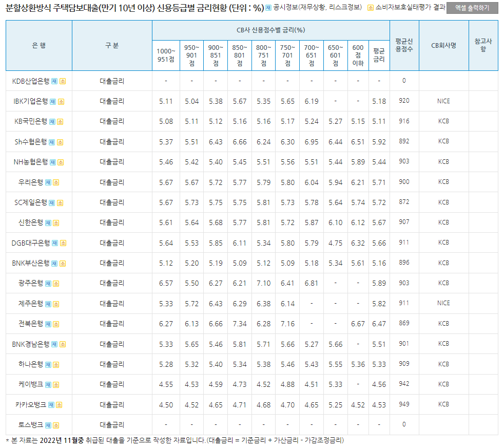
Task: Open 전북은행 financial disclosure (재) icon
Action: 48,324
